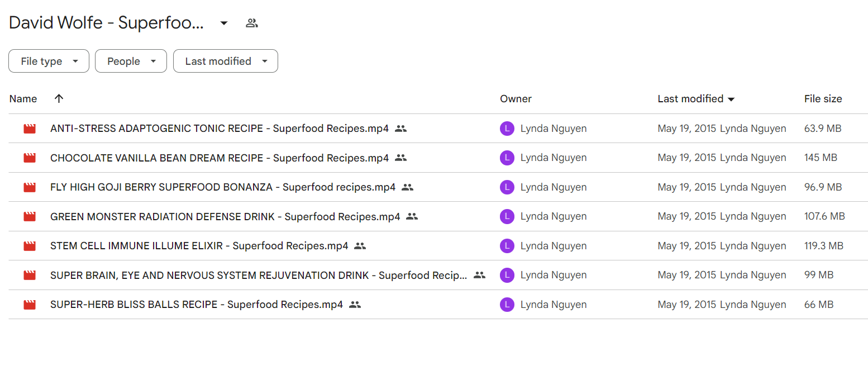Image resolution: width=868 pixels, height=370 pixels.
Task: Click video icon of SUPER-HERB BLISS BALLS file
Action: 30,305
